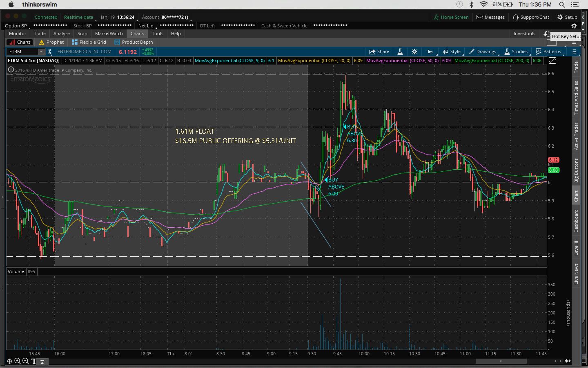Image resolution: width=588 pixels, height=368 pixels.
Task: Open the Times And Sales side tab
Action: click(x=576, y=98)
